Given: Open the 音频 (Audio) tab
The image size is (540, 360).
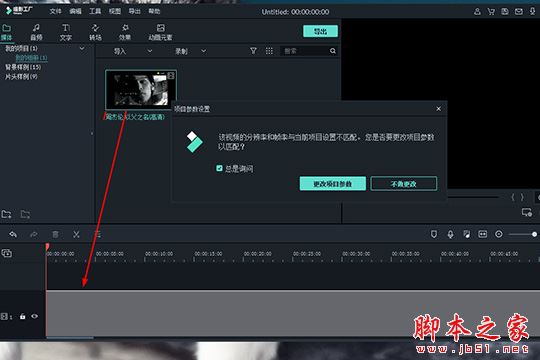Looking at the screenshot, I should tap(36, 32).
